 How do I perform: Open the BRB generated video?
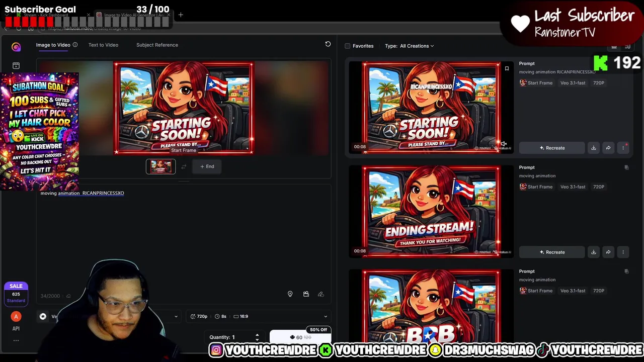[x=431, y=306]
